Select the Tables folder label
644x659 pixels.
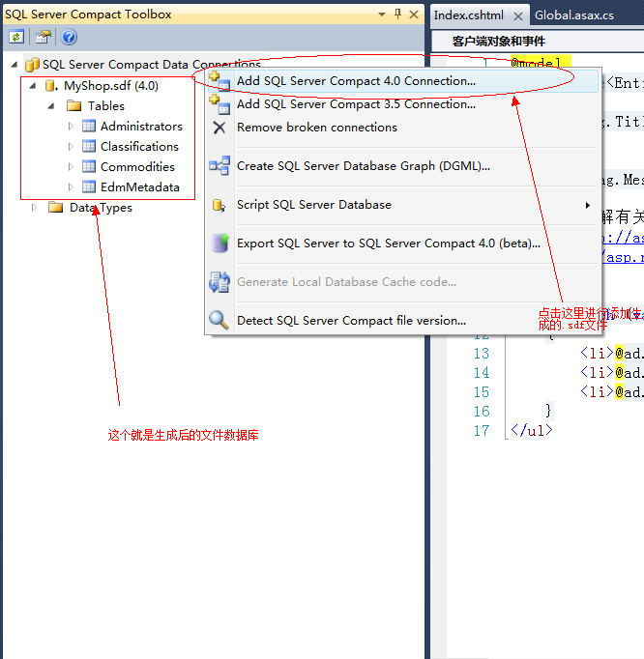(x=106, y=106)
